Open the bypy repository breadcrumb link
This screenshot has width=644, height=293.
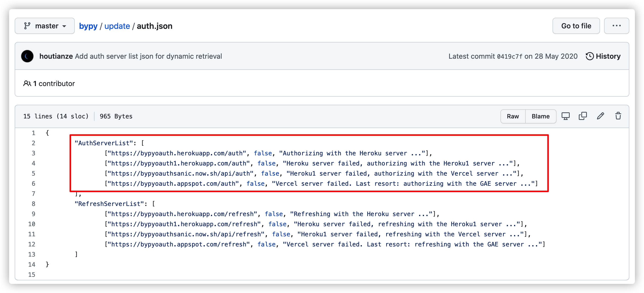pos(88,26)
